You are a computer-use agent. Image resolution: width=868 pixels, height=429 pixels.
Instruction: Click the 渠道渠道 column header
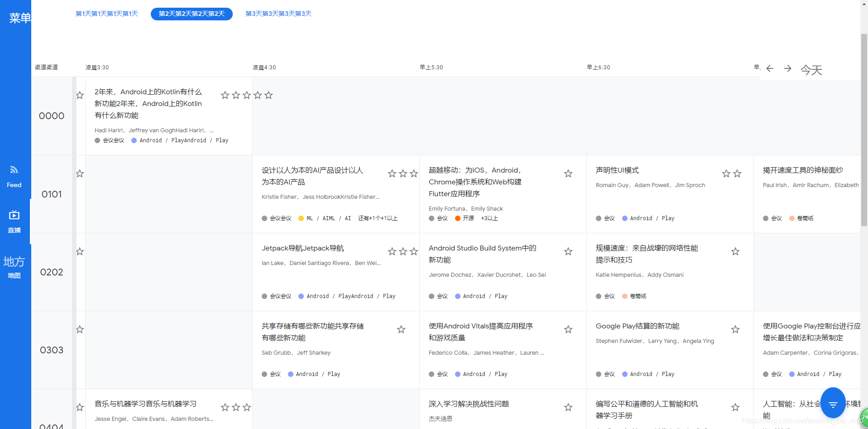[x=46, y=67]
